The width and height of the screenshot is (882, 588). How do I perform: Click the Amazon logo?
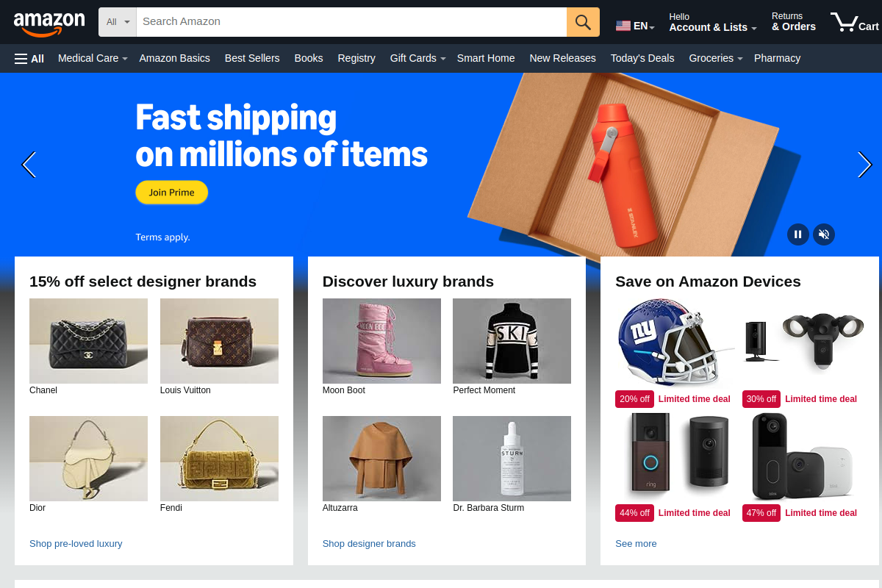coord(49,24)
